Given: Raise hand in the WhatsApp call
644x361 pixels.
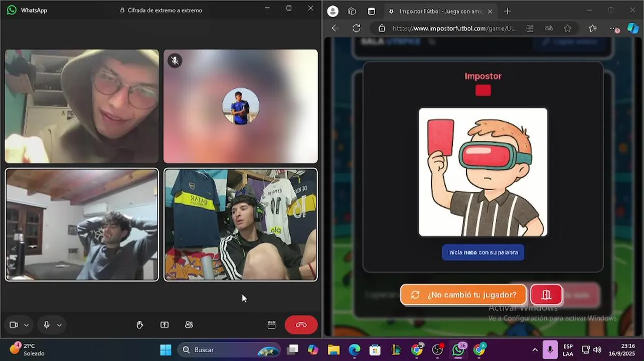Looking at the screenshot, I should (x=140, y=325).
